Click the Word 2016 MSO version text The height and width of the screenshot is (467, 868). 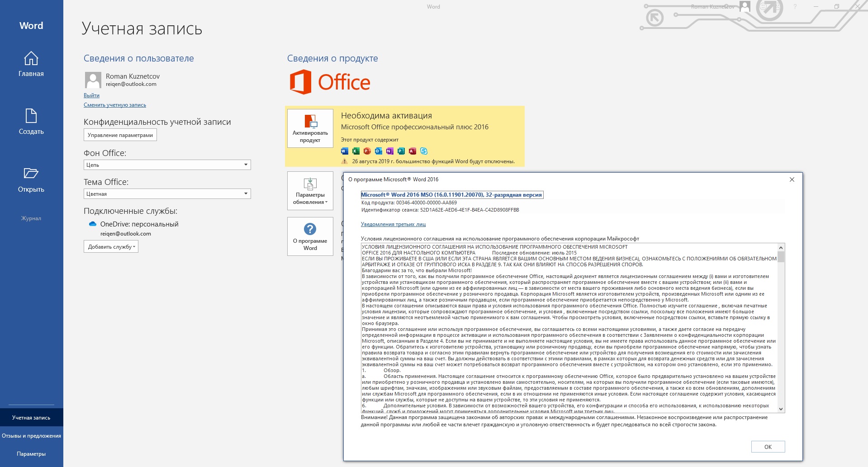tap(452, 195)
